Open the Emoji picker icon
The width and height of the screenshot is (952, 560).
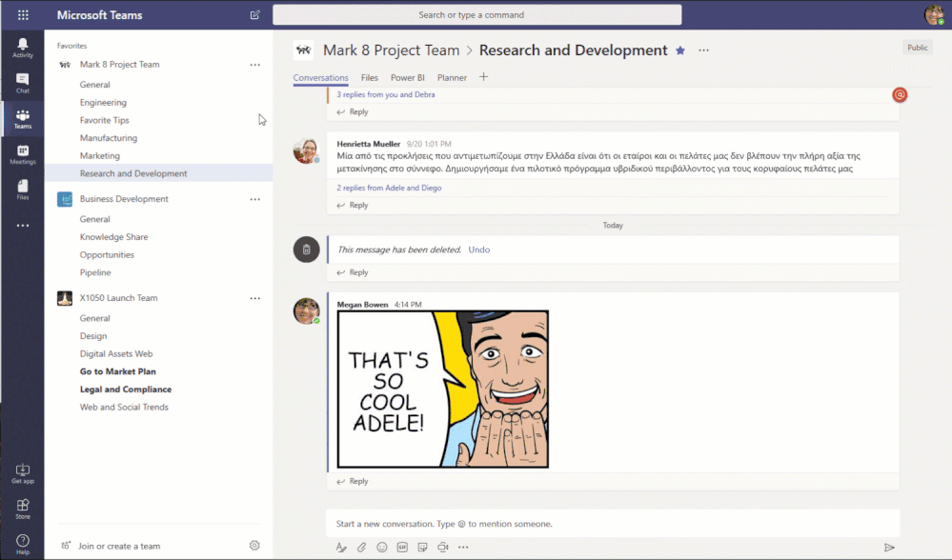pos(382,548)
